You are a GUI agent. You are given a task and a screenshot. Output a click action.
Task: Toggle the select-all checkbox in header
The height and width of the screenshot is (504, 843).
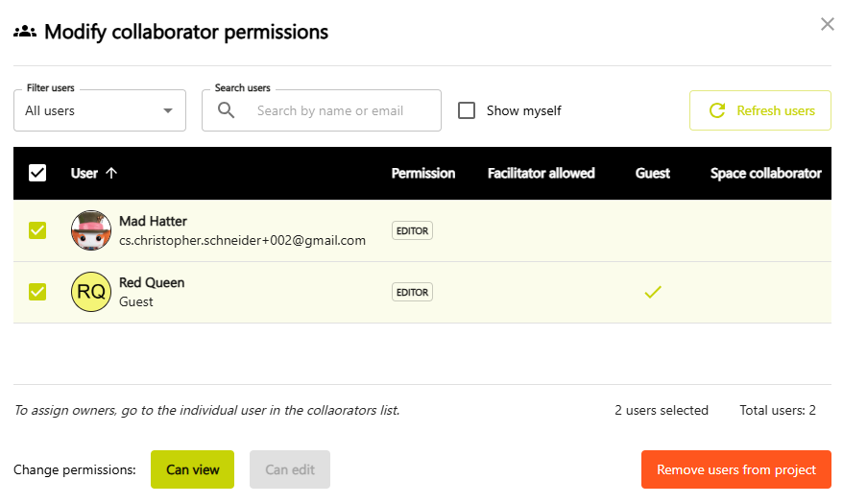37,173
